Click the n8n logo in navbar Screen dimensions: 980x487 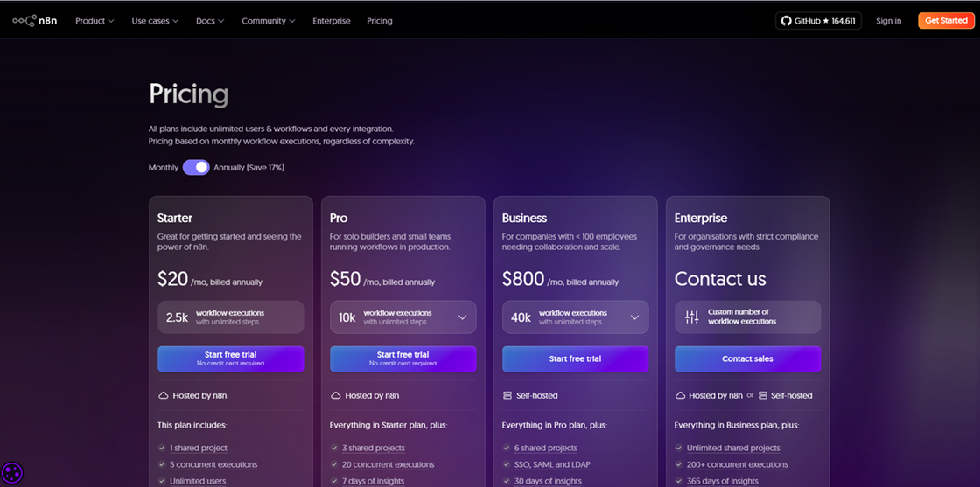click(35, 21)
